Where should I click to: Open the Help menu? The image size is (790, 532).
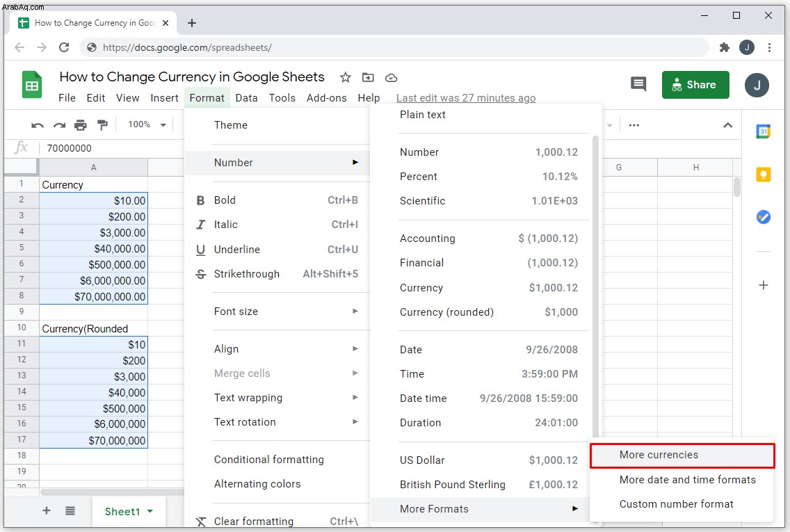click(369, 98)
